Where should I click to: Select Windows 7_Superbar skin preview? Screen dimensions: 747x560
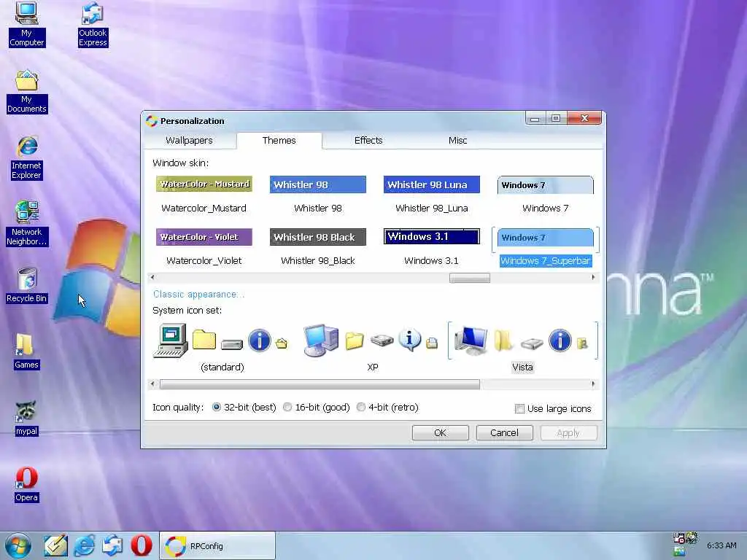(x=546, y=238)
